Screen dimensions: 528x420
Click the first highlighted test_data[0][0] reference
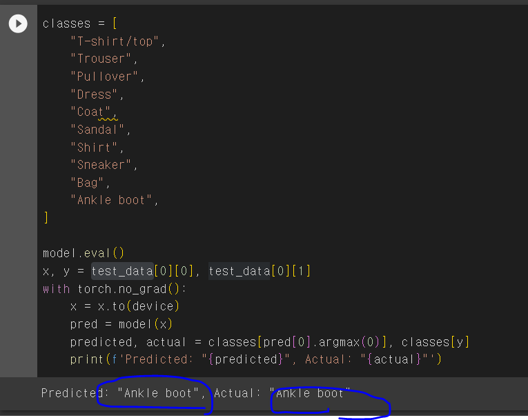click(142, 271)
